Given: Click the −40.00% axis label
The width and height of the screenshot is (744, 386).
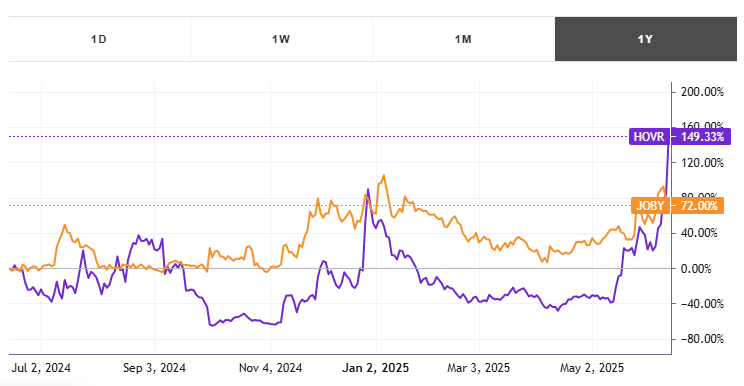Looking at the screenshot, I should click(x=703, y=304).
